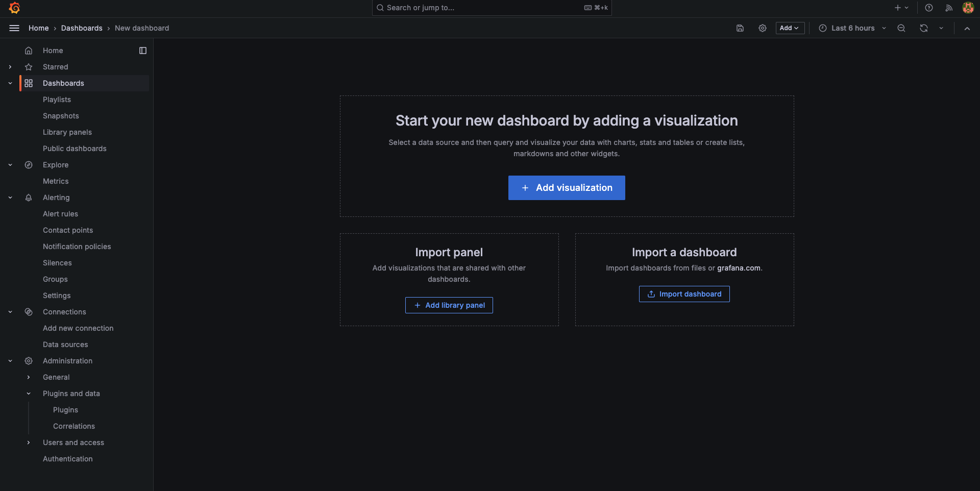This screenshot has height=491, width=980.
Task: Expand the Users and access subsection
Action: (29, 443)
